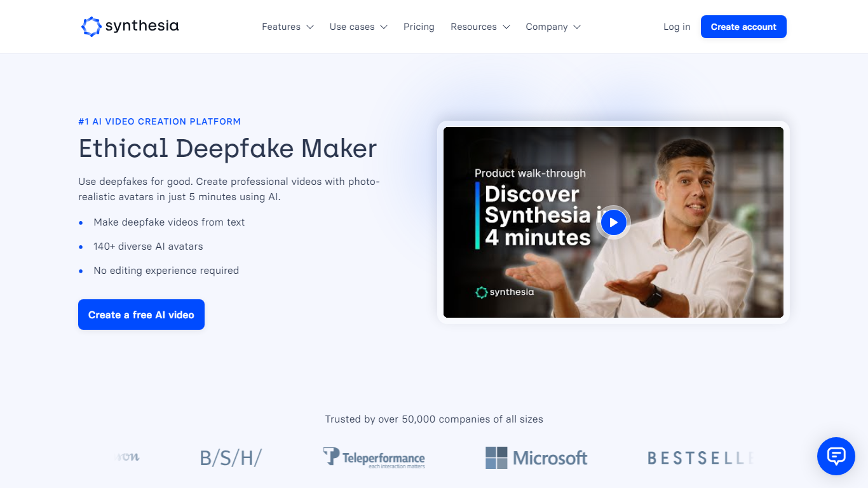Click the Synthesia logo in header
The width and height of the screenshot is (868, 488).
click(x=130, y=27)
